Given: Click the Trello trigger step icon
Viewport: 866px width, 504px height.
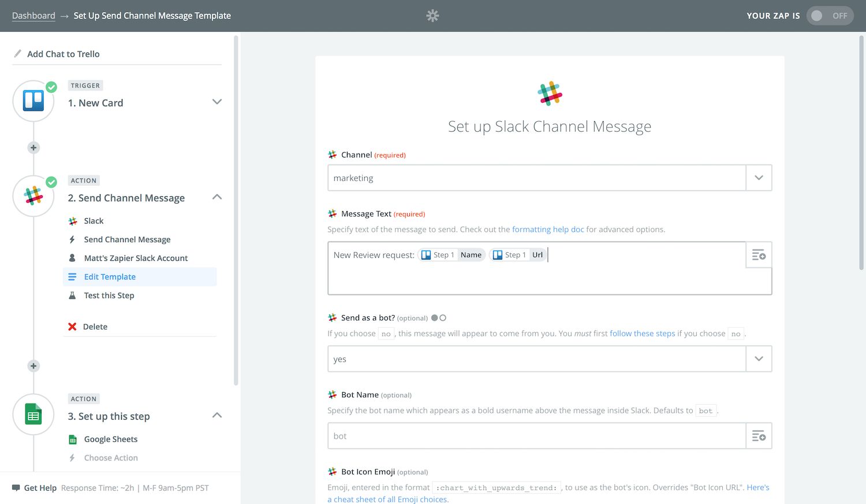Looking at the screenshot, I should (x=33, y=101).
